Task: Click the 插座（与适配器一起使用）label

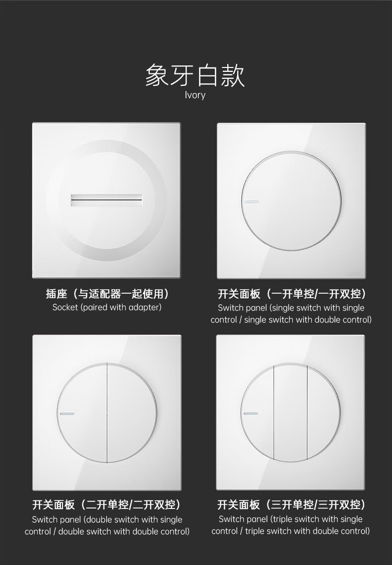Action: 107,294
